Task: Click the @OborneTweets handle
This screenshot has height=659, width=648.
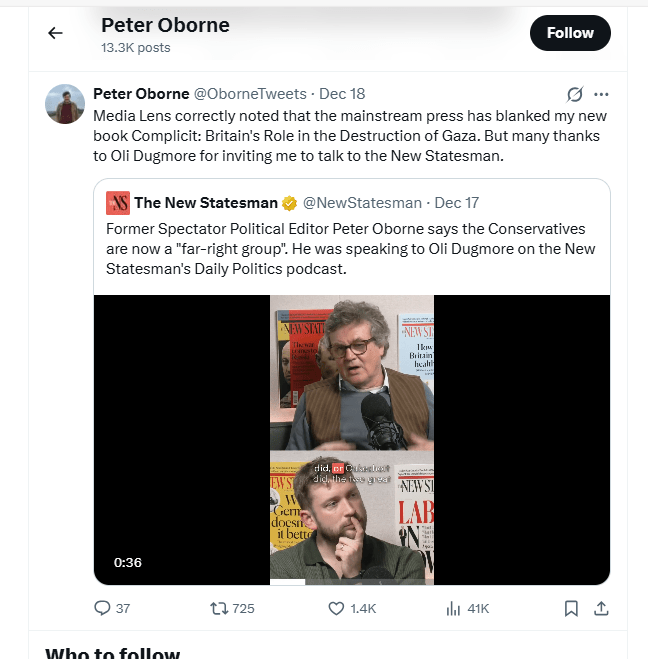Action: (x=250, y=94)
